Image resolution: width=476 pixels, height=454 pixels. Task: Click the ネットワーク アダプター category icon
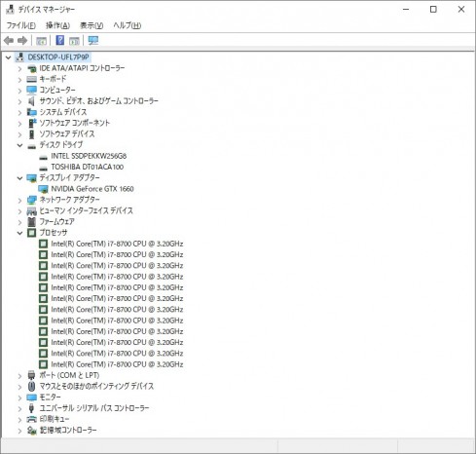point(32,200)
